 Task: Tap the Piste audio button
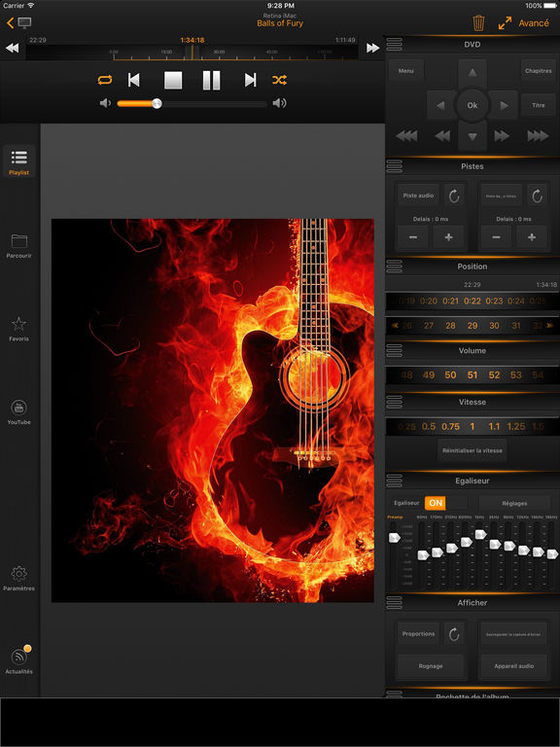(x=418, y=196)
